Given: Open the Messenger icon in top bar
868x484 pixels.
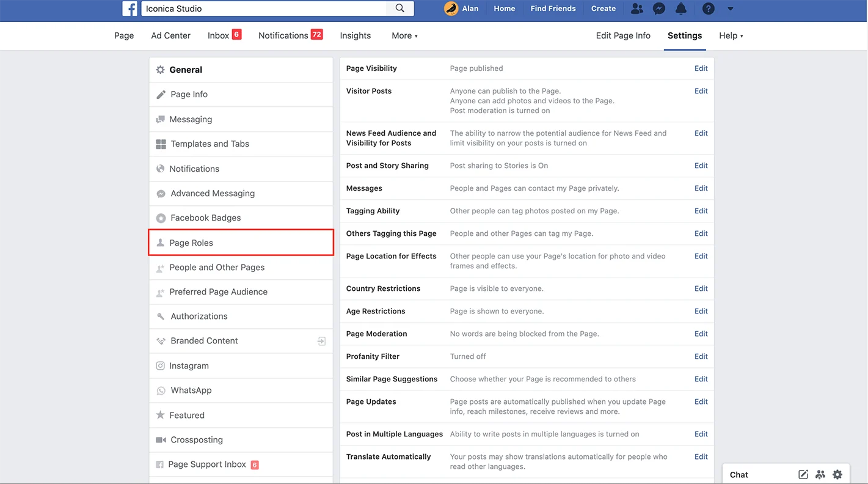Looking at the screenshot, I should (659, 9).
